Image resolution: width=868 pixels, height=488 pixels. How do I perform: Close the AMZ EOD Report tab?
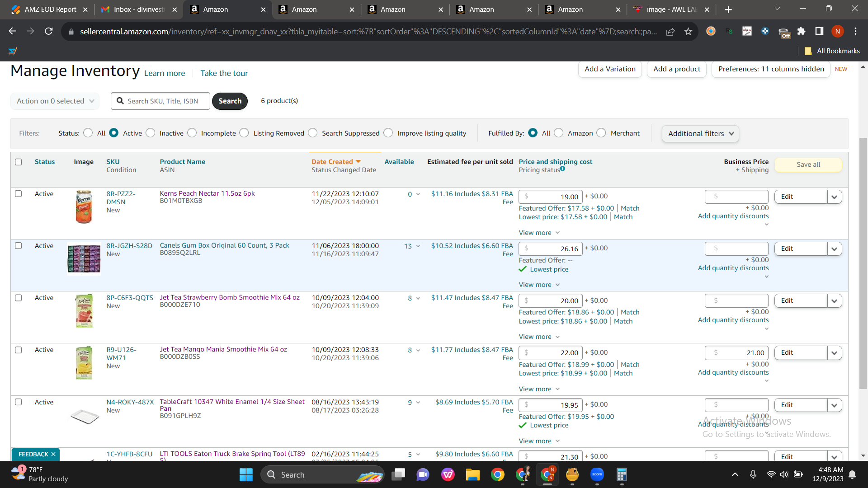coord(85,9)
